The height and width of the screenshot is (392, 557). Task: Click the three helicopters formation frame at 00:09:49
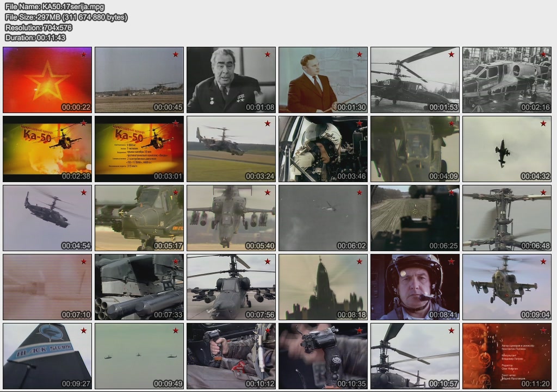coord(139,356)
